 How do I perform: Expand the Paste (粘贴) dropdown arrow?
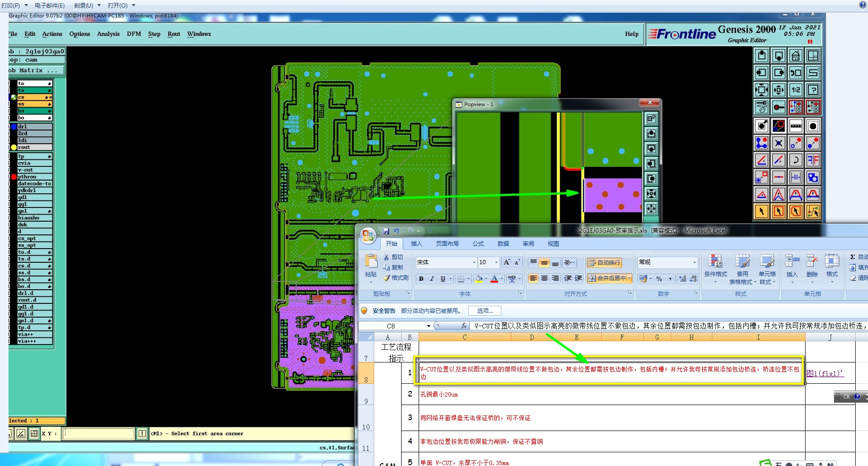[x=371, y=283]
